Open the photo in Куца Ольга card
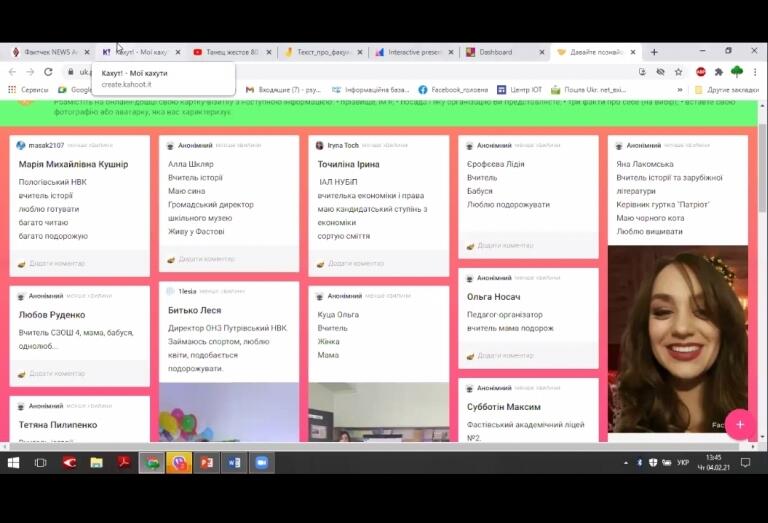Screen dimensions: 768x523 (378, 412)
